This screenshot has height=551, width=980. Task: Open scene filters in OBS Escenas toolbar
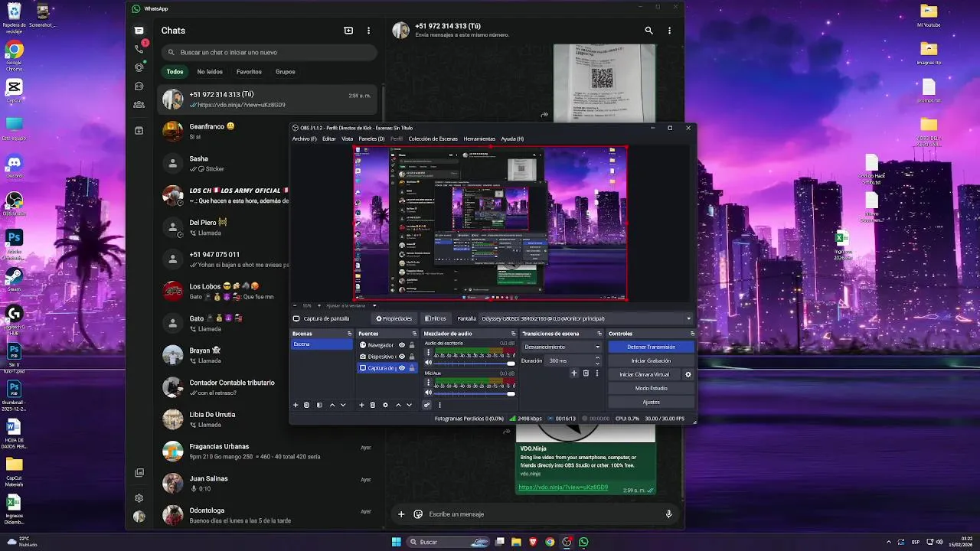pos(319,405)
